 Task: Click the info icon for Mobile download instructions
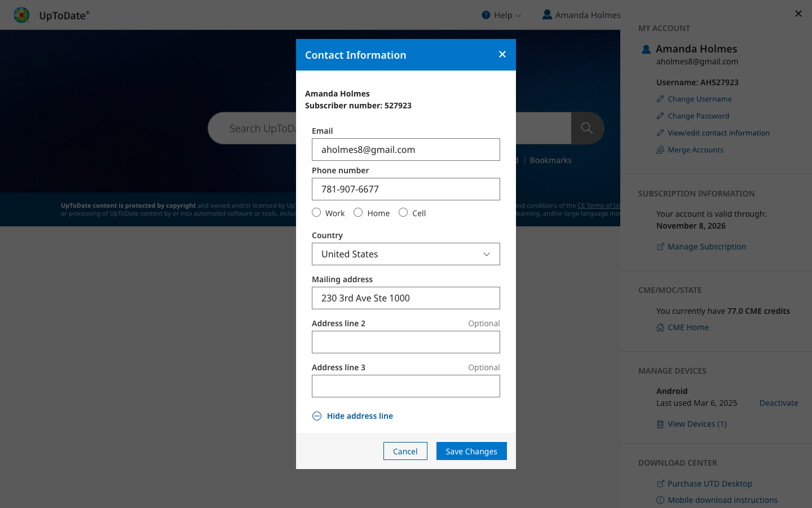pos(660,500)
